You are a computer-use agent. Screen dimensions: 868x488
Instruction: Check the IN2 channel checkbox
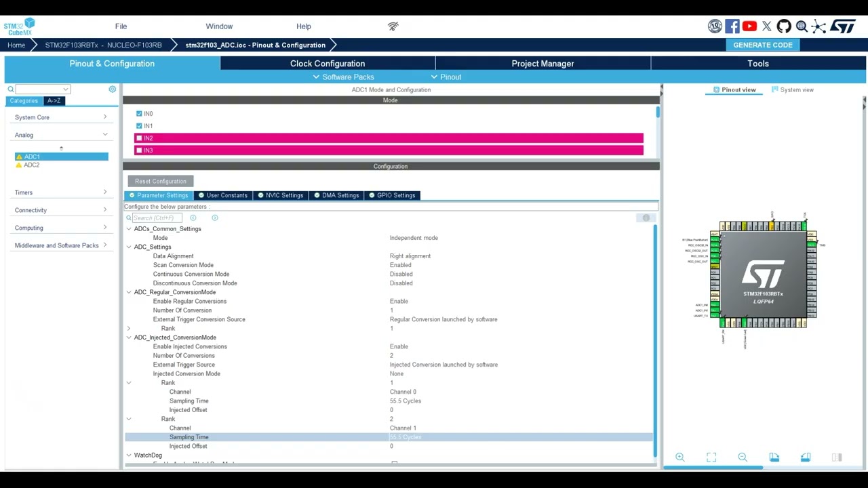139,138
